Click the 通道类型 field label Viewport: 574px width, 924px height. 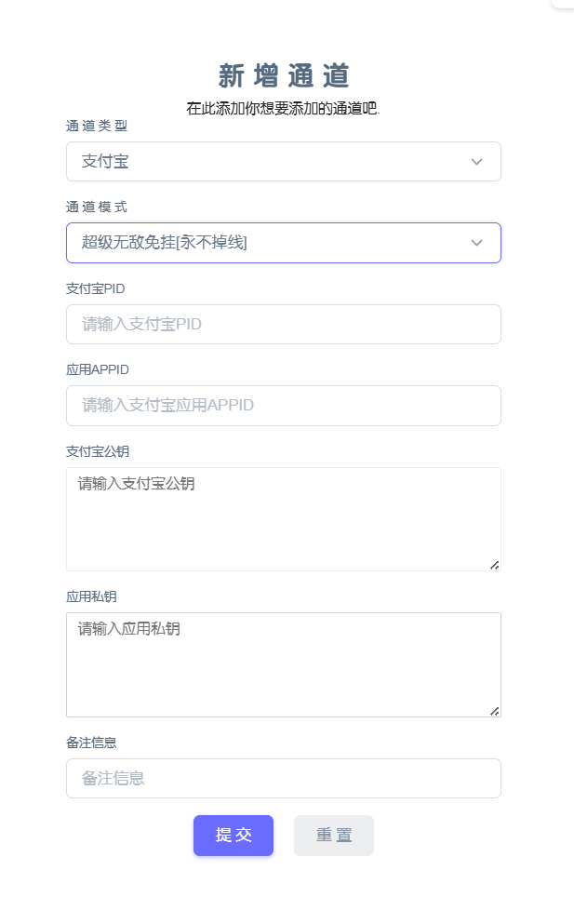coord(97,126)
